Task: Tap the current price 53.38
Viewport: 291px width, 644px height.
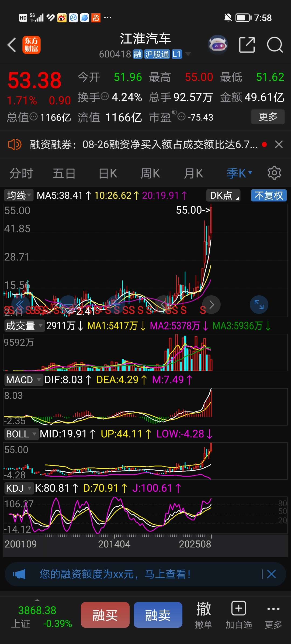Action: pyautogui.click(x=35, y=80)
